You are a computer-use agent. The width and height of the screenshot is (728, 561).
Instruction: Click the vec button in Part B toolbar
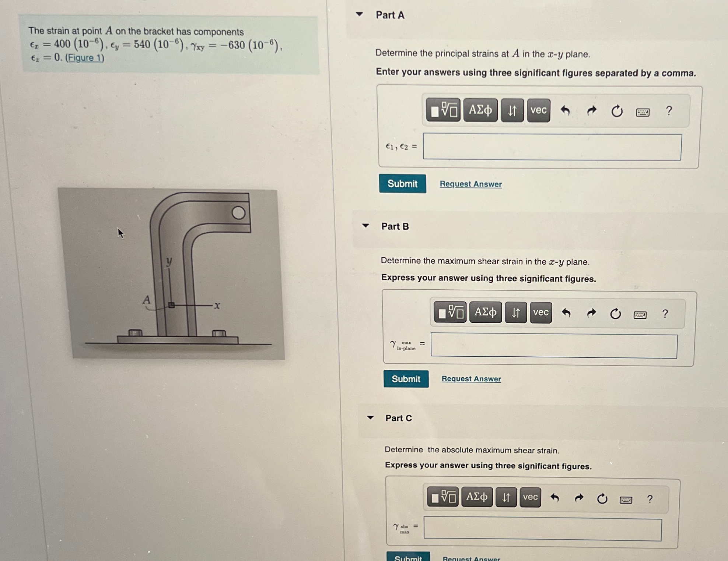tap(540, 313)
